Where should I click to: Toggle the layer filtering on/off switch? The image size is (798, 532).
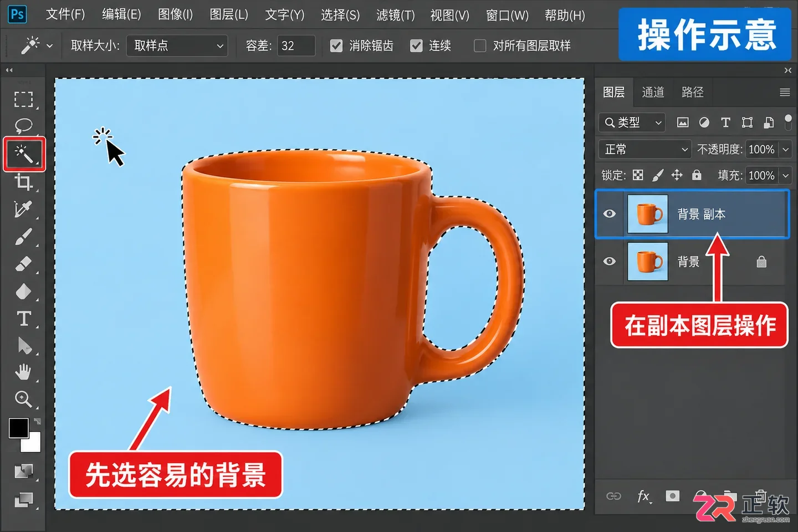(x=788, y=122)
